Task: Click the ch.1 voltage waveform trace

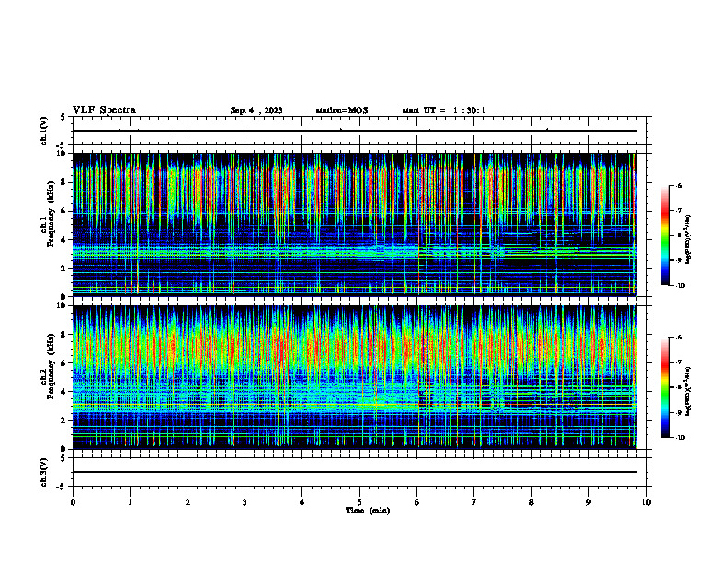Action: (355, 131)
